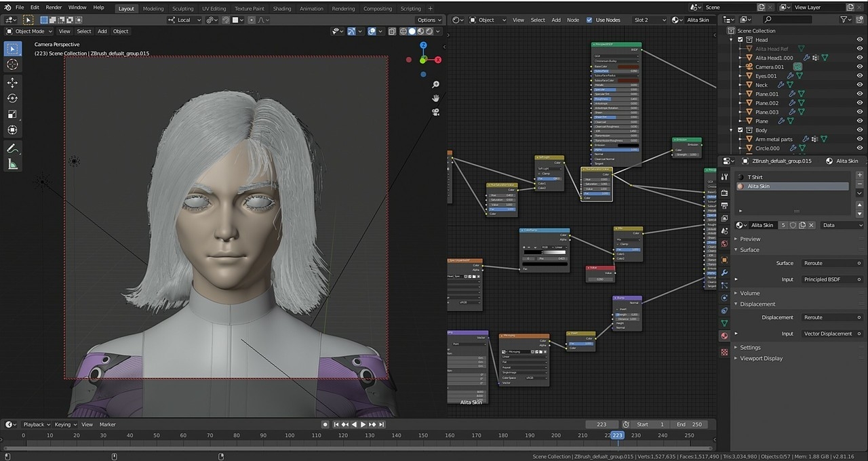
Task: Open the Keying popover in timeline
Action: (64, 424)
